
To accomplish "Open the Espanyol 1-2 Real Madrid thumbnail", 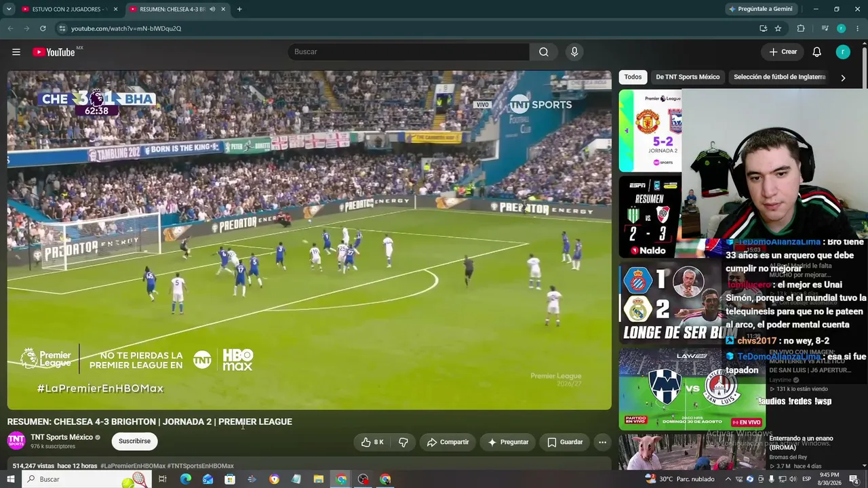I will pos(671,303).
